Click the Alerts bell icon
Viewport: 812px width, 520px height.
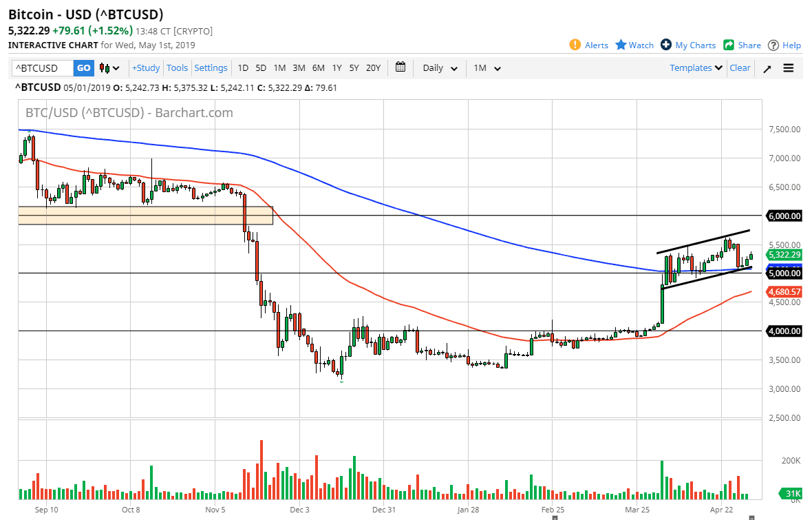(x=576, y=44)
